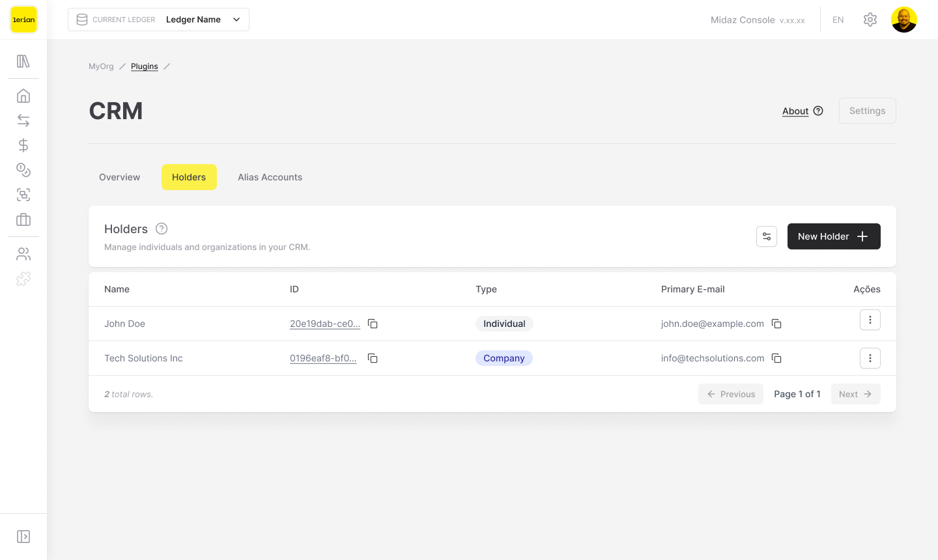This screenshot has width=938, height=560.
Task: Copy john.doe@example.com email address
Action: (x=776, y=324)
